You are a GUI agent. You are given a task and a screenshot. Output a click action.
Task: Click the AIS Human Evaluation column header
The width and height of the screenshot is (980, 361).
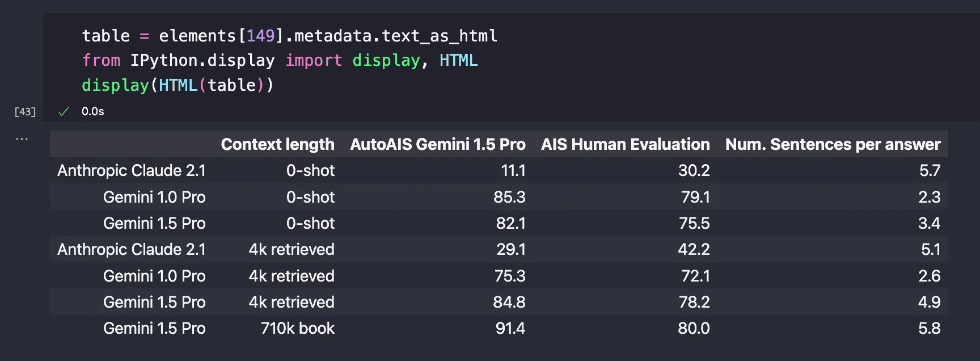(x=625, y=144)
